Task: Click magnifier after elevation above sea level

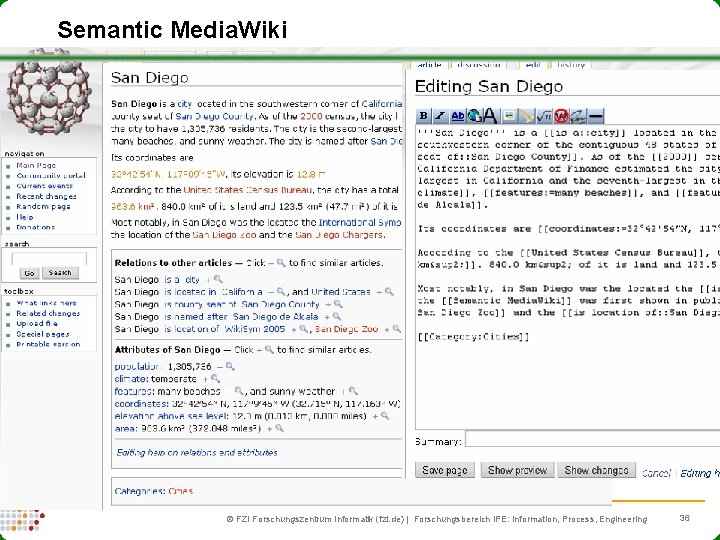Action: point(385,416)
